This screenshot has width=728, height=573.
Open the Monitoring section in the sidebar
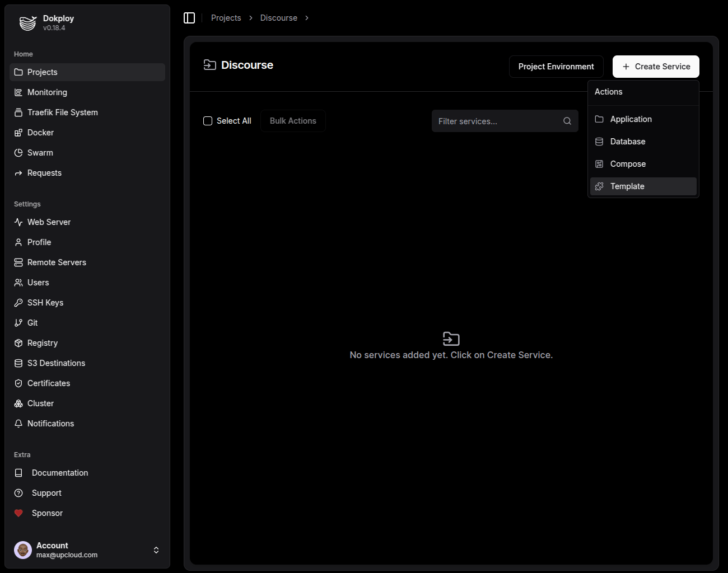47,92
